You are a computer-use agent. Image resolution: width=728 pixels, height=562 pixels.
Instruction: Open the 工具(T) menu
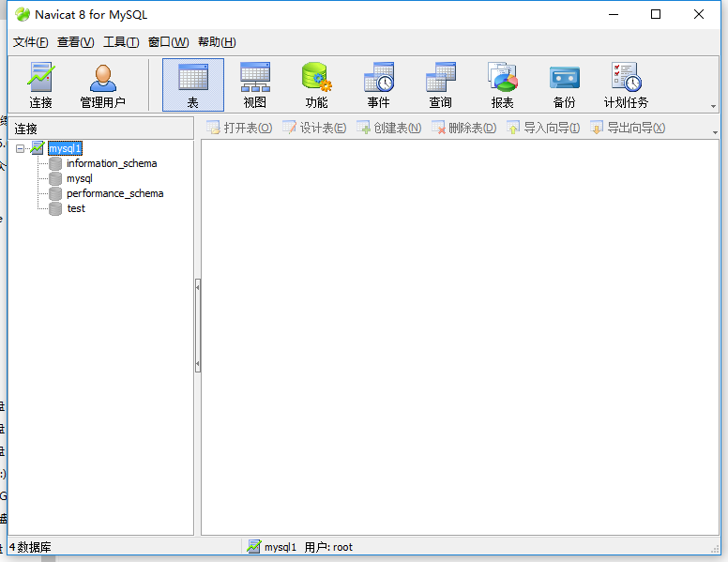[121, 42]
